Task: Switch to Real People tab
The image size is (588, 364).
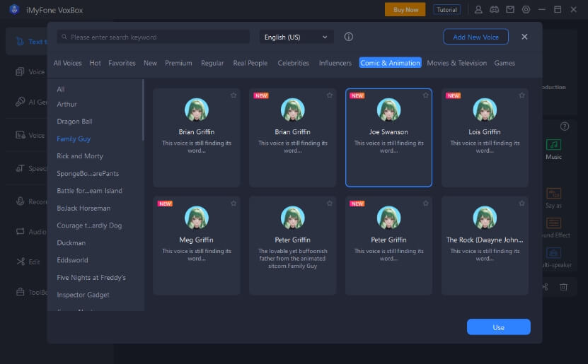Action: 250,63
